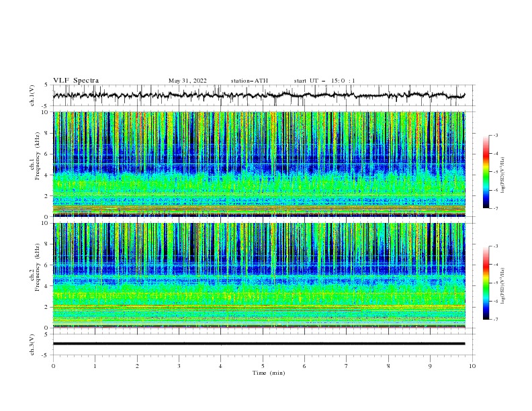Image resolution: width=532 pixels, height=411 pixels.
Task: Click the "8" tick on the time axis
Action: tap(388, 366)
